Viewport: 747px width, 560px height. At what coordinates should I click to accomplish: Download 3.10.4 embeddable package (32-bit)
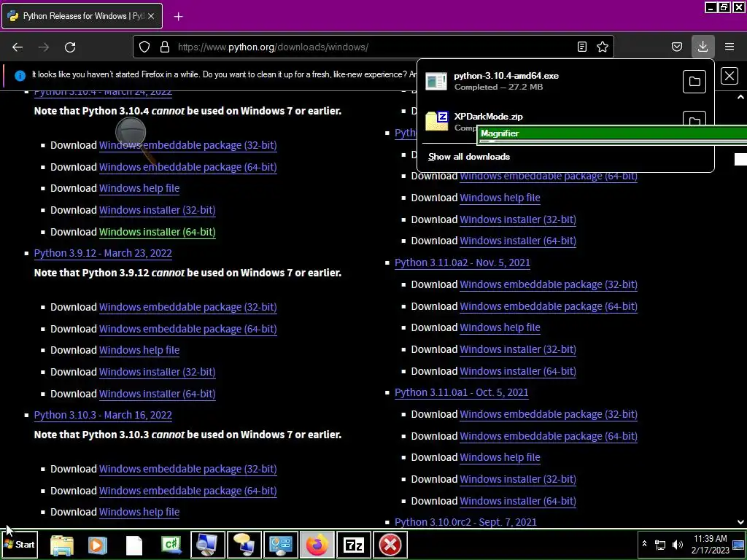tap(187, 145)
